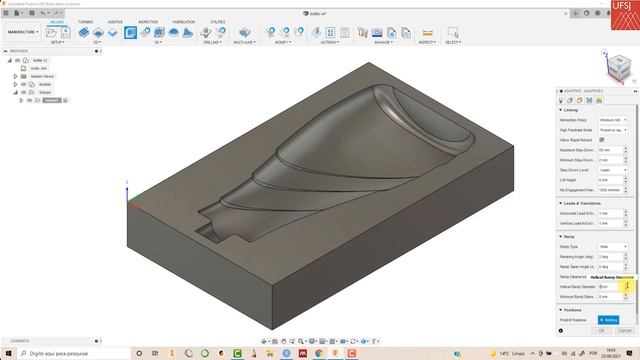Open the DRILLING menu label

tap(212, 42)
